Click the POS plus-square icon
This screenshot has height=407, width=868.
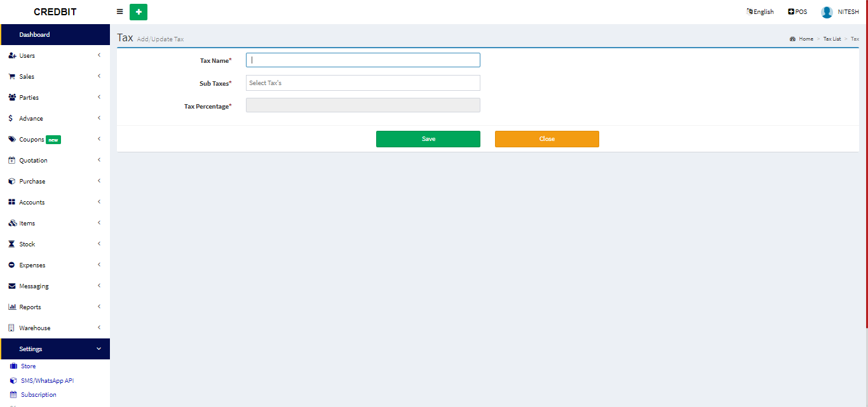791,11
